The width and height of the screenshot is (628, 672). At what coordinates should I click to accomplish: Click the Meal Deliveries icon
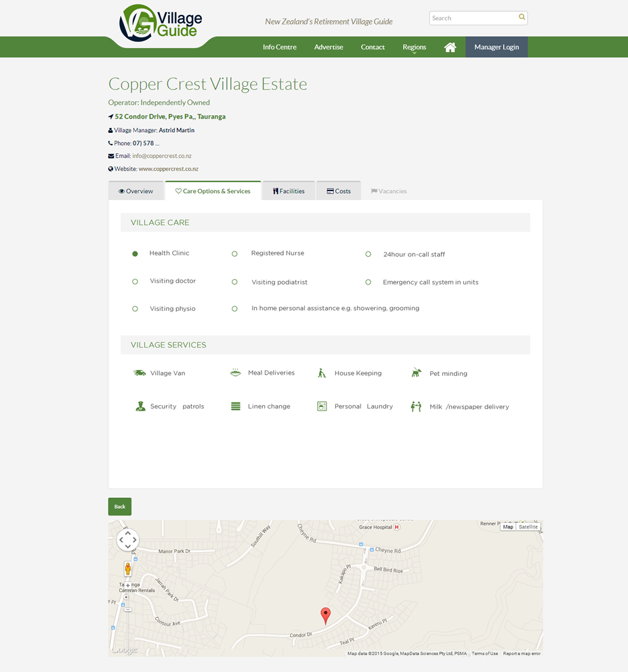point(235,372)
